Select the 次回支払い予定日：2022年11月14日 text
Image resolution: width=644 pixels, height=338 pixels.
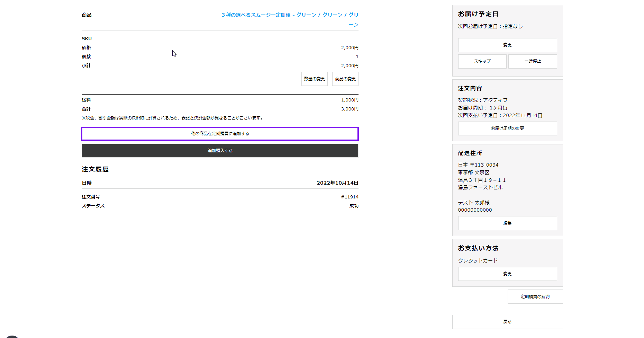500,116
